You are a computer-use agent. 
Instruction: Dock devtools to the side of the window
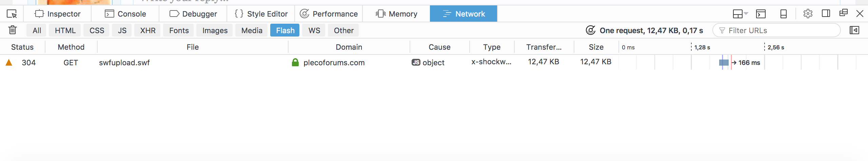826,14
